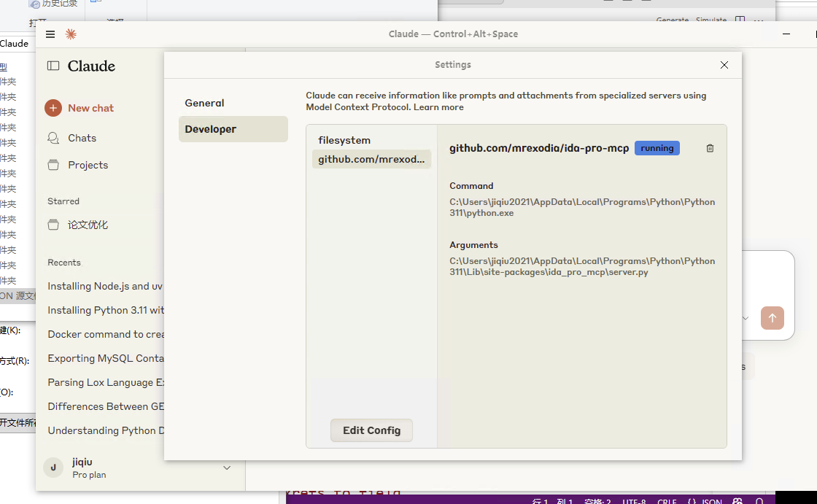Open Projects in the sidebar
The width and height of the screenshot is (817, 504).
click(88, 165)
